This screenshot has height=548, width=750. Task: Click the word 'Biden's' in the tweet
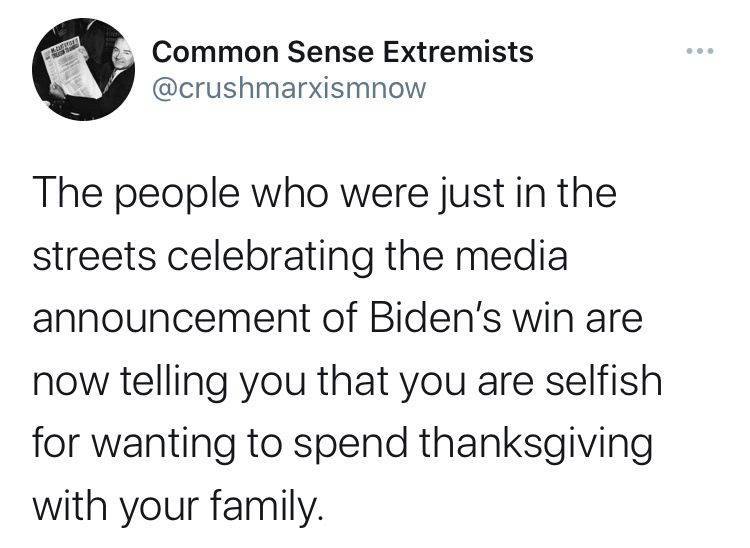click(x=435, y=318)
